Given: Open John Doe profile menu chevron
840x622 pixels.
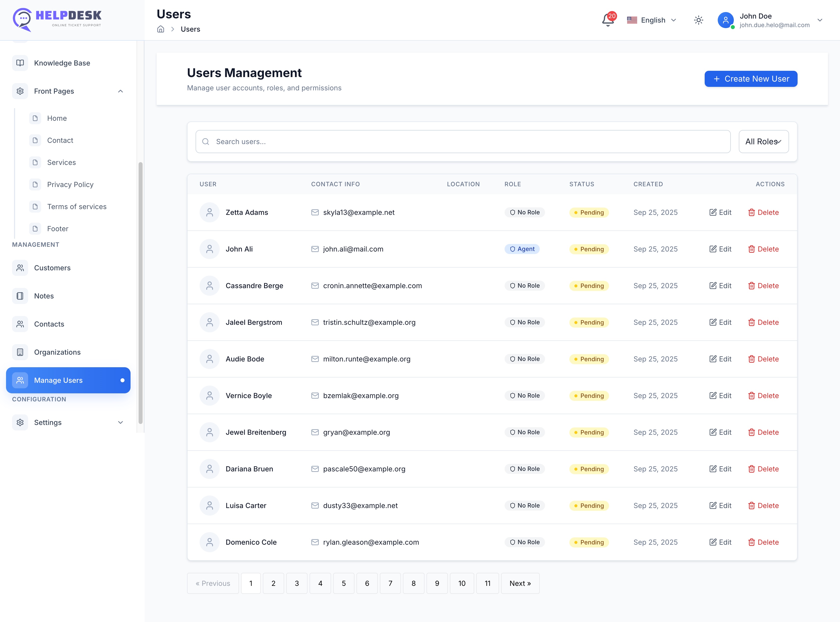Looking at the screenshot, I should click(x=820, y=20).
